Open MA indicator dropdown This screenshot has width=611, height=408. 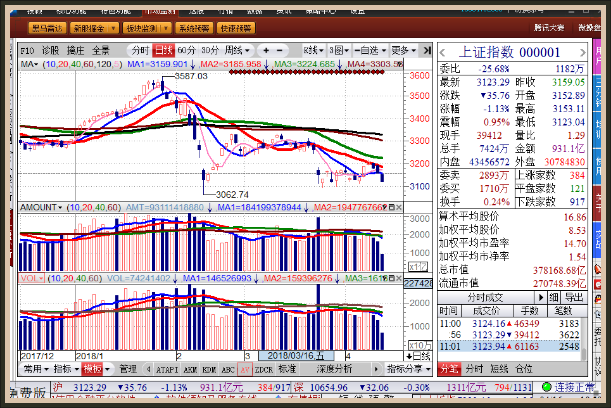point(29,64)
